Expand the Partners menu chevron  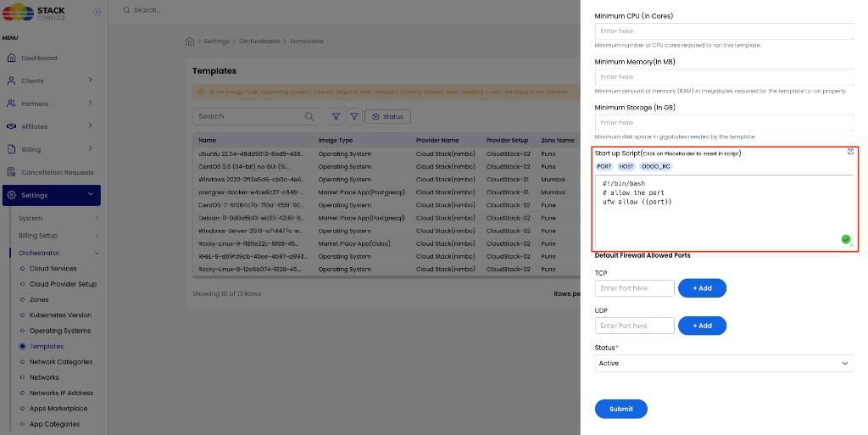[90, 103]
